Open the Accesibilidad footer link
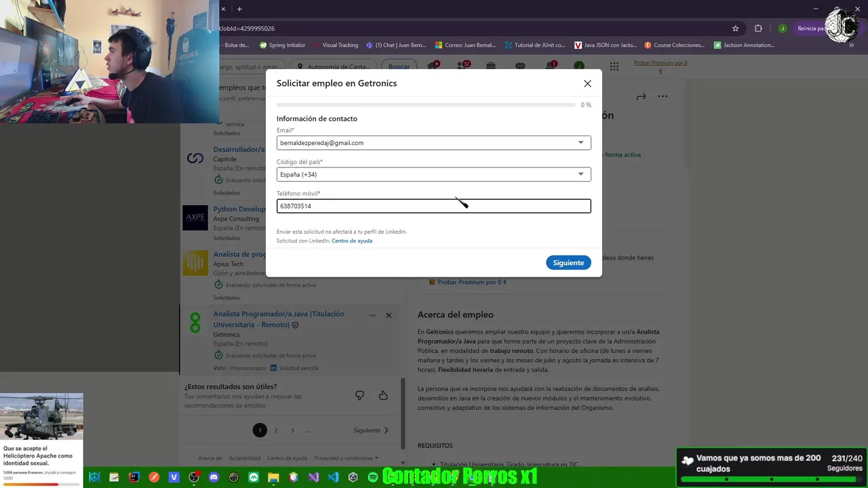Screen dimensions: 868x488 (245, 458)
